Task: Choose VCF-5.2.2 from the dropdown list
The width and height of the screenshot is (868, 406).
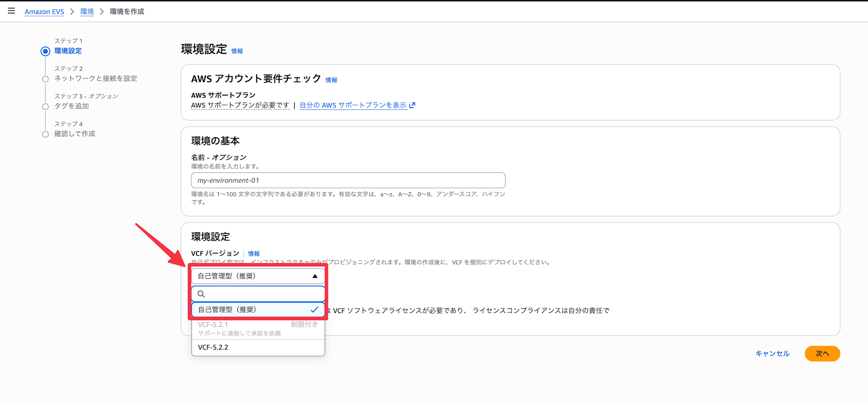Action: pos(258,347)
